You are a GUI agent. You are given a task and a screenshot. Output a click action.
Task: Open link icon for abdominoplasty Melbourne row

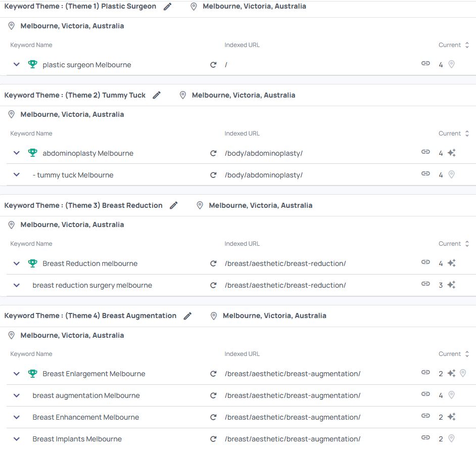(425, 153)
